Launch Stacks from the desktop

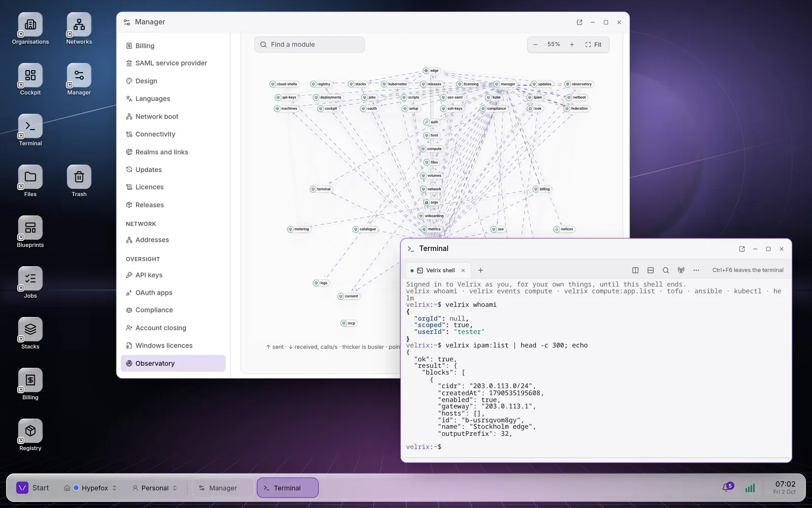(x=30, y=334)
